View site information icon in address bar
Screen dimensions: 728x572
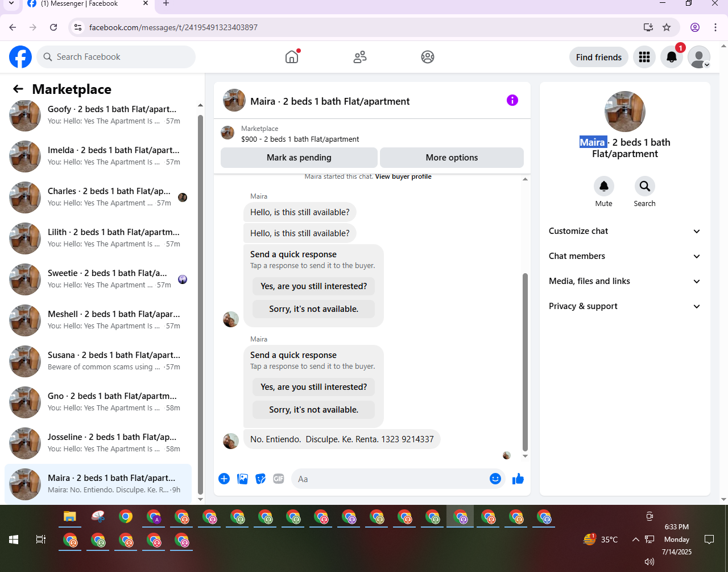click(78, 27)
